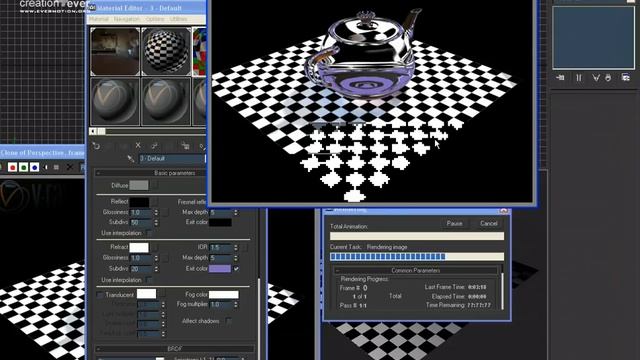Click Make Unique icon in modifier stack tools
This screenshot has width=640, height=360.
click(596, 78)
